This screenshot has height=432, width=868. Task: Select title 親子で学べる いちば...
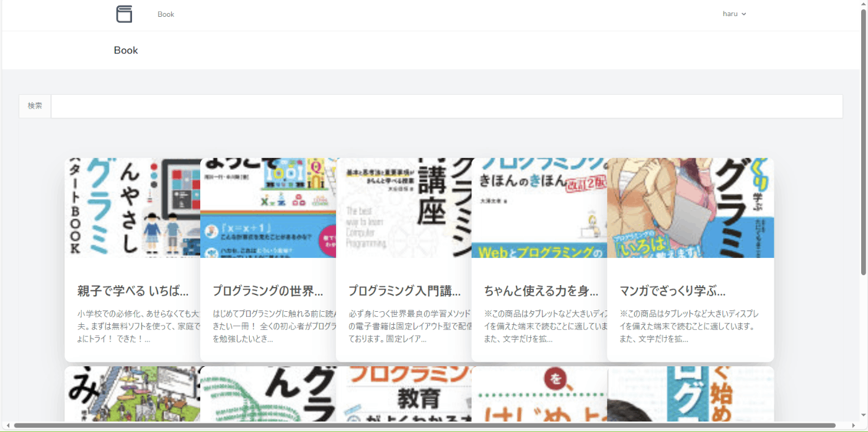point(133,291)
